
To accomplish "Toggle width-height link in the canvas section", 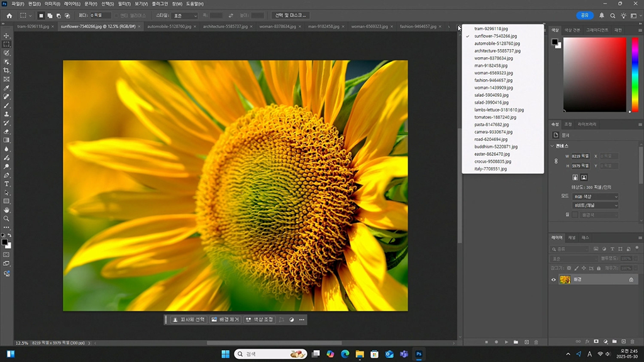I will [x=555, y=161].
